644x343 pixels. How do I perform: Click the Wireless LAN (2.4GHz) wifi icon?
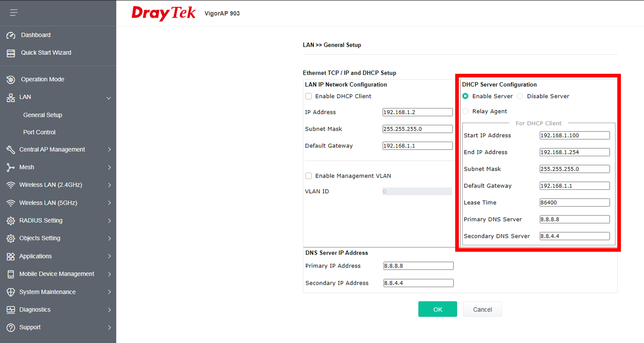11,185
